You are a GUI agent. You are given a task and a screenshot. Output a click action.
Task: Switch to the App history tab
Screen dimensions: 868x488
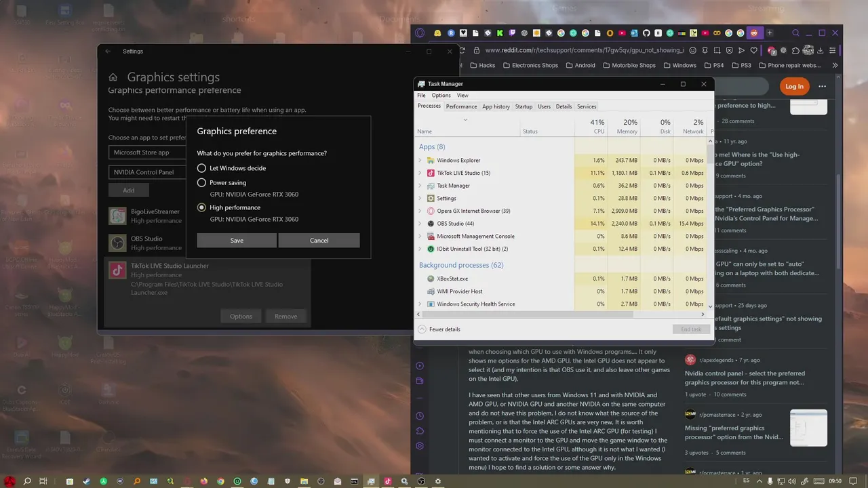[x=496, y=106]
